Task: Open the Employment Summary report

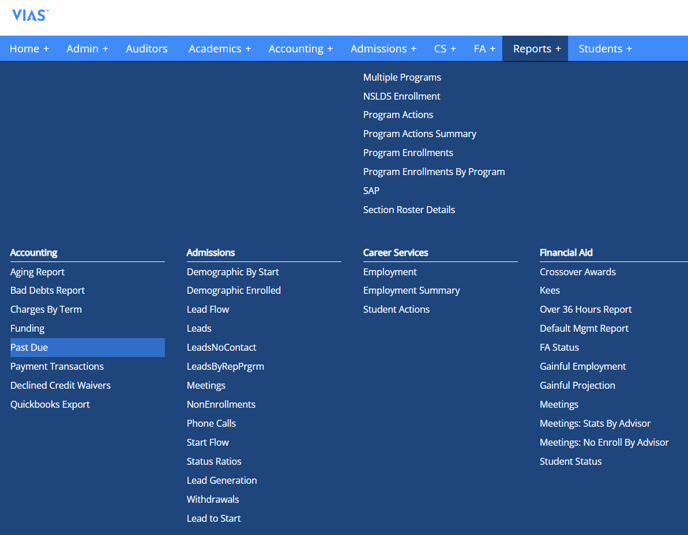Action: coord(411,290)
